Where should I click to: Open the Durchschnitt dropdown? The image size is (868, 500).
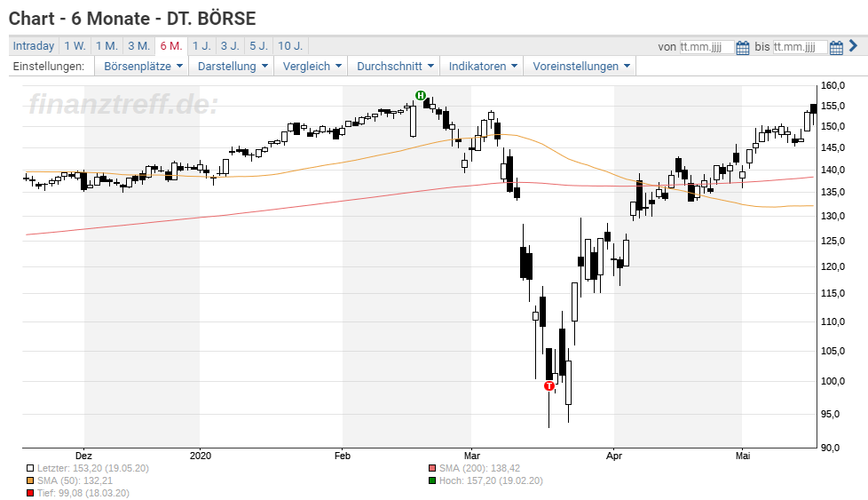(394, 67)
